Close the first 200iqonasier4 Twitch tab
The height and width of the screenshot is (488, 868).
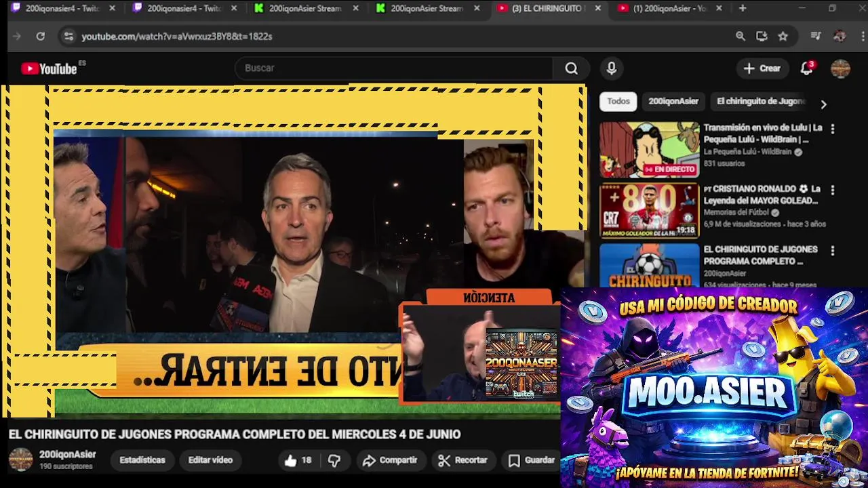[113, 8]
